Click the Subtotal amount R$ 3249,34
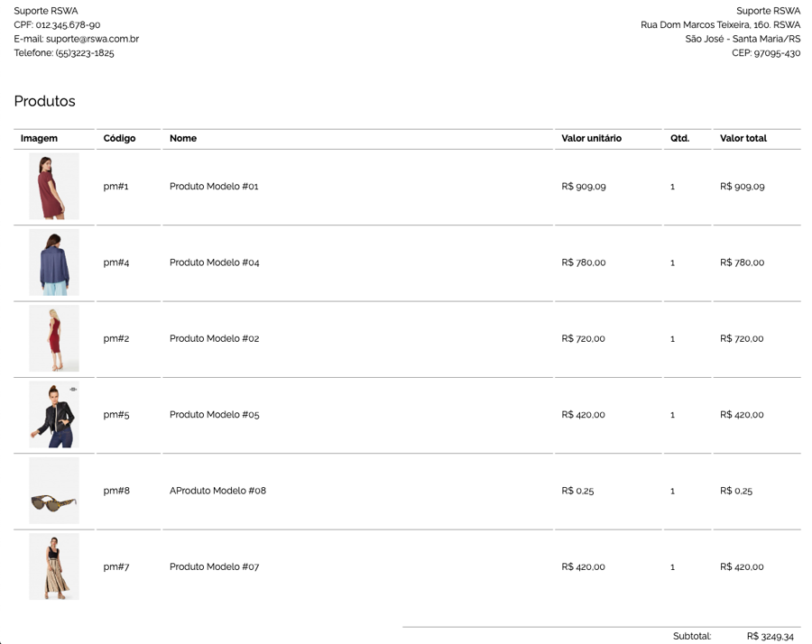Viewport: 812px width, 644px height. (x=770, y=636)
